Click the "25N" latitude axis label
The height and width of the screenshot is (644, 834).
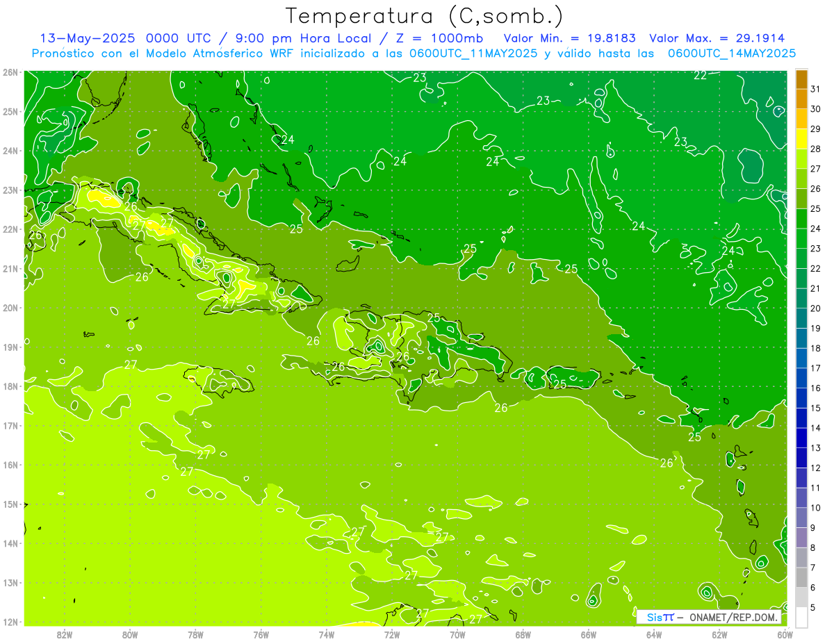pyautogui.click(x=10, y=111)
